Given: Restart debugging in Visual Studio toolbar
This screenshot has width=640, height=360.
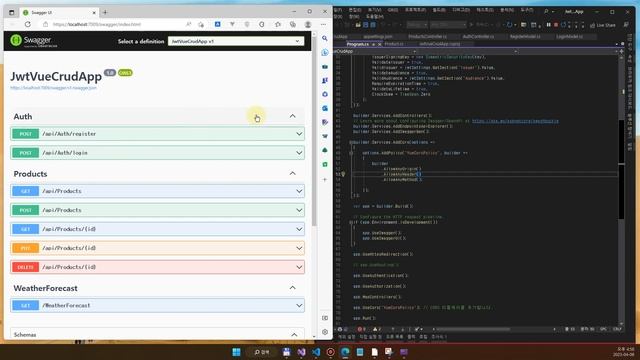Looking at the screenshot, I should click(x=563, y=25).
